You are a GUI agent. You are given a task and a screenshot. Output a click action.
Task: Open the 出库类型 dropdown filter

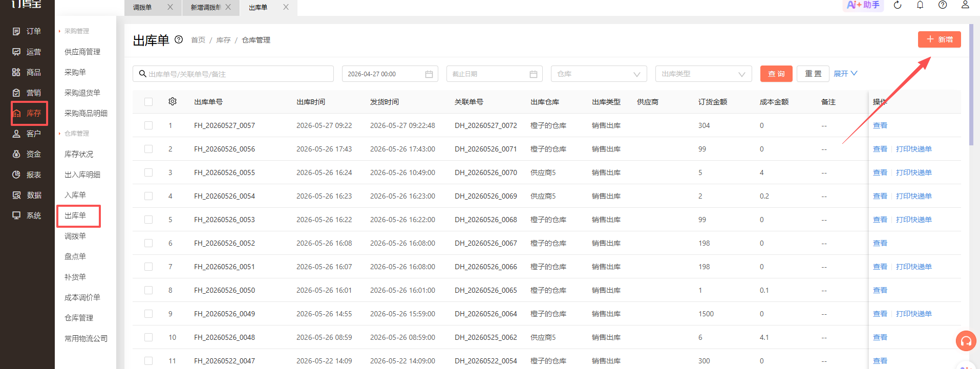coord(704,74)
